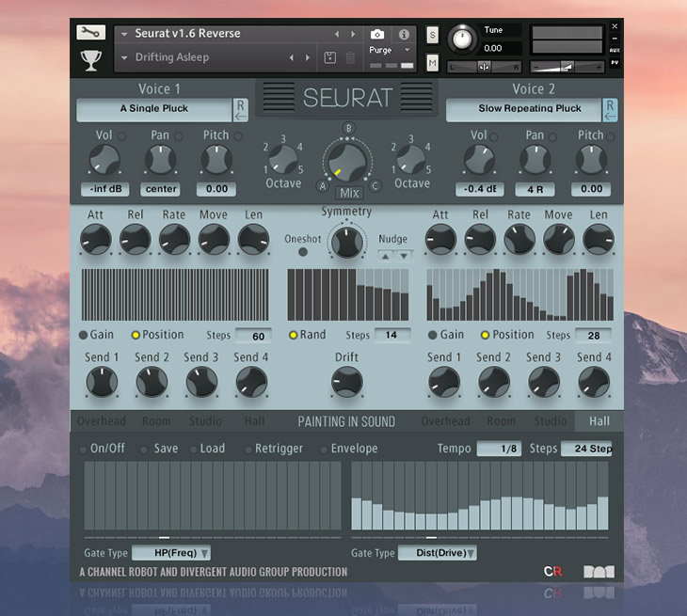Click the Mix label button under center knob

349,193
